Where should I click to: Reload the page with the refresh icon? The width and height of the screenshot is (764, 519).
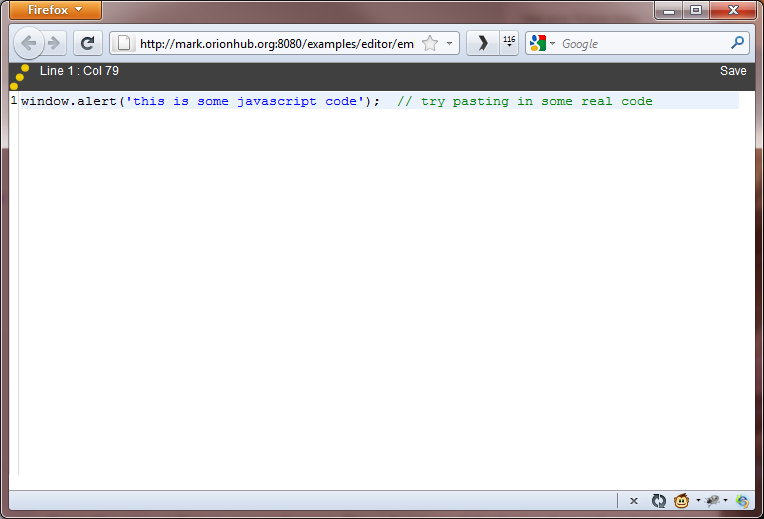[88, 43]
